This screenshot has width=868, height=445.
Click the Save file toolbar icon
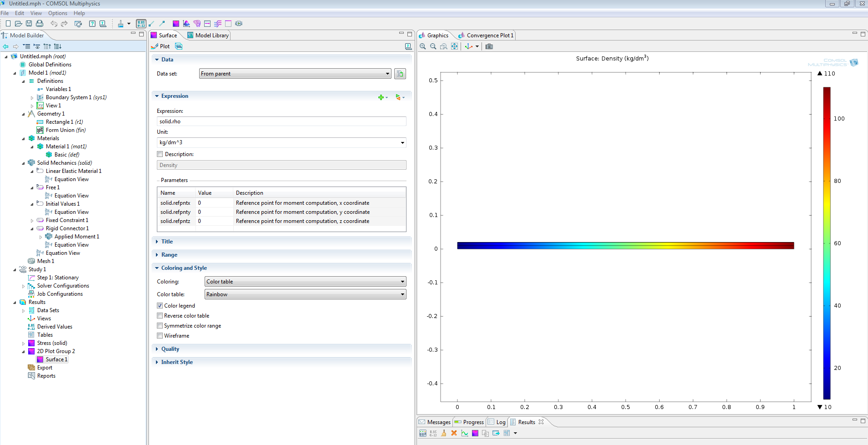[x=29, y=24]
